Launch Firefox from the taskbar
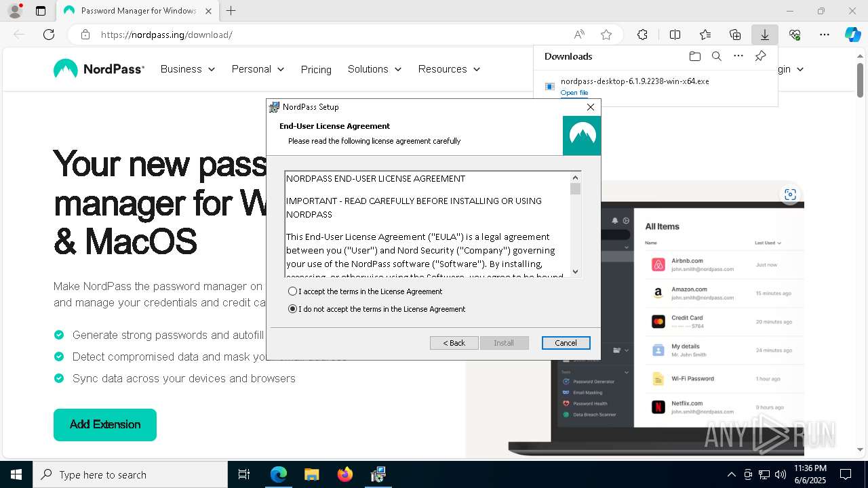Viewport: 868px width, 488px height. [344, 474]
